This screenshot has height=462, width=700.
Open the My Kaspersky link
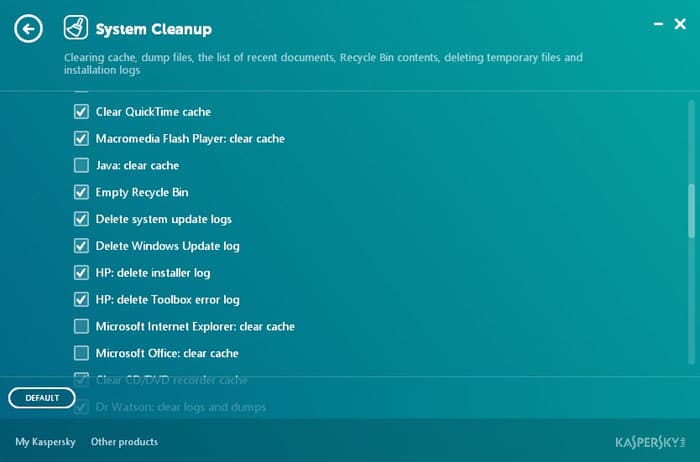point(45,442)
